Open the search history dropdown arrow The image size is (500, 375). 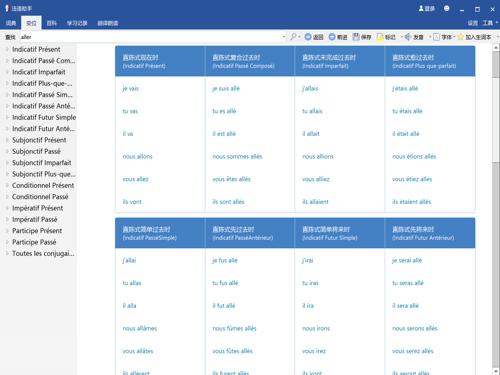284,37
